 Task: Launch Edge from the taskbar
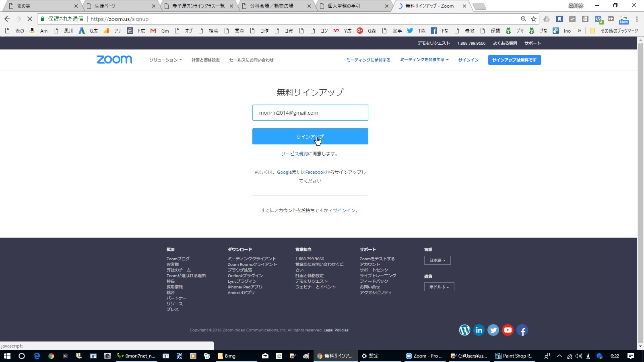tap(37, 356)
